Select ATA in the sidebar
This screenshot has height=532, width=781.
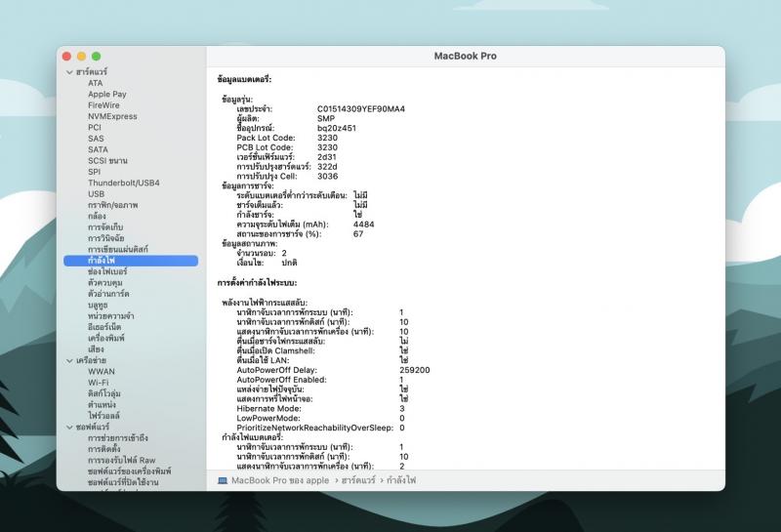[x=95, y=83]
